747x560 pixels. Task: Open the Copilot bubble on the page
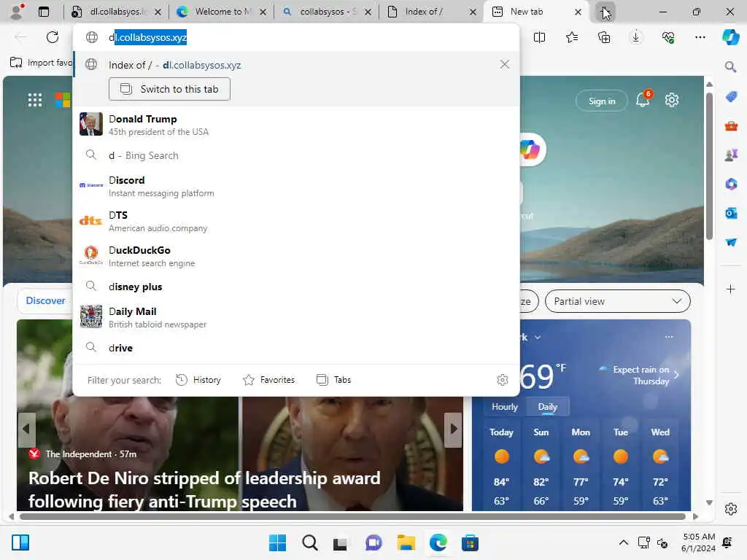[x=530, y=149]
